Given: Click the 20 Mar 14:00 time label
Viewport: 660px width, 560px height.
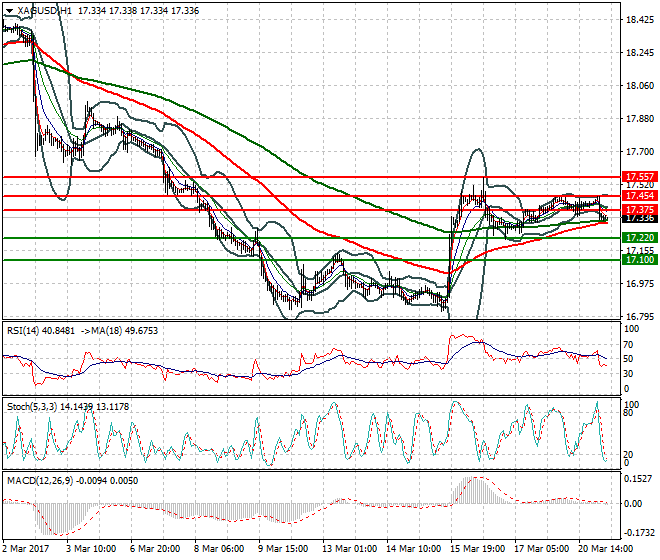Looking at the screenshot, I should click(605, 549).
